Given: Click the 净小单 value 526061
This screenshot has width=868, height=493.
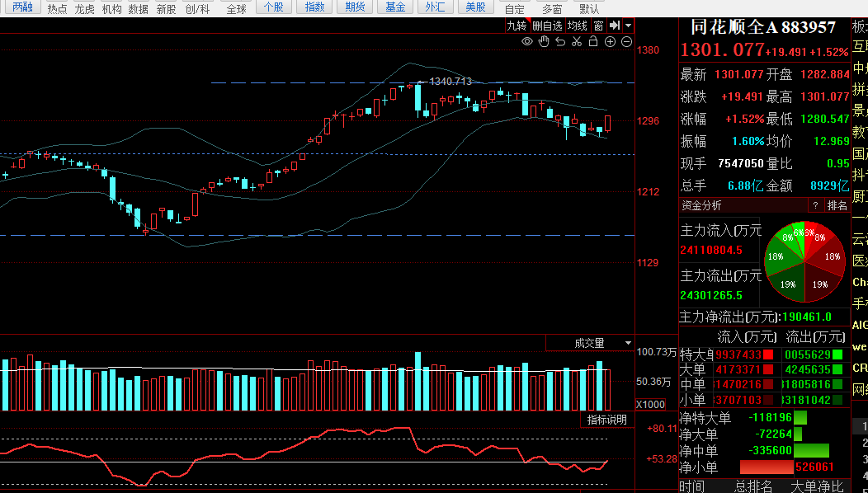Looking at the screenshot, I should 814,467.
